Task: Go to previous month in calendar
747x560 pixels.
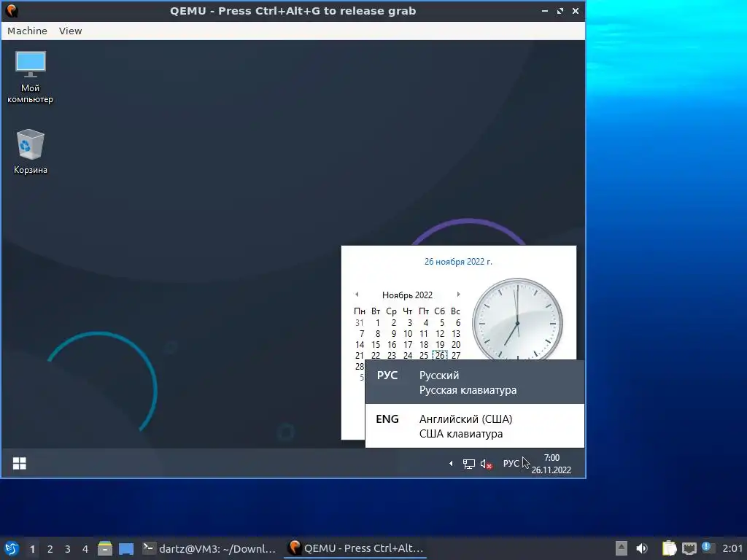Action: pyautogui.click(x=357, y=295)
